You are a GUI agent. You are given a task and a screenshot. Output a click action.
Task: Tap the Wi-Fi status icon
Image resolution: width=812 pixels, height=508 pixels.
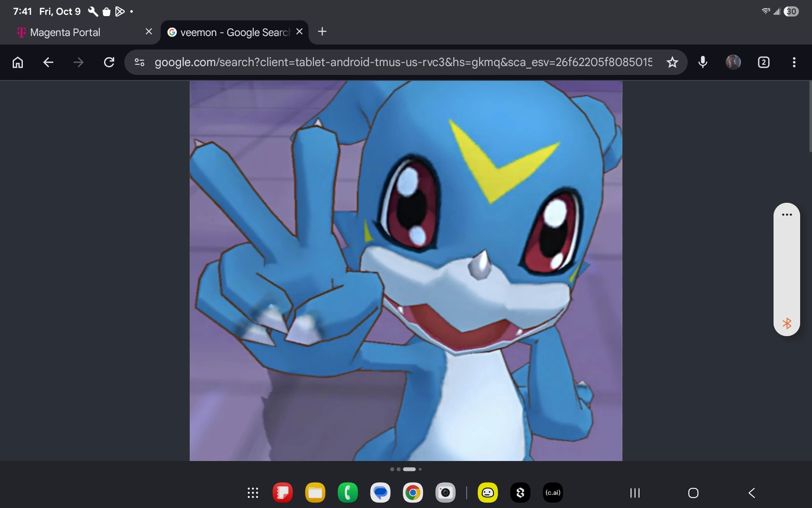(766, 11)
